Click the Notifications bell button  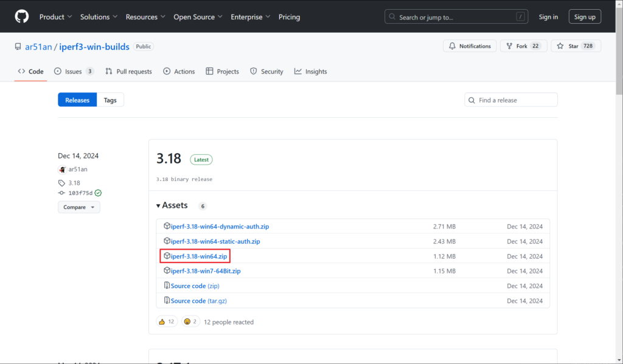tap(470, 46)
